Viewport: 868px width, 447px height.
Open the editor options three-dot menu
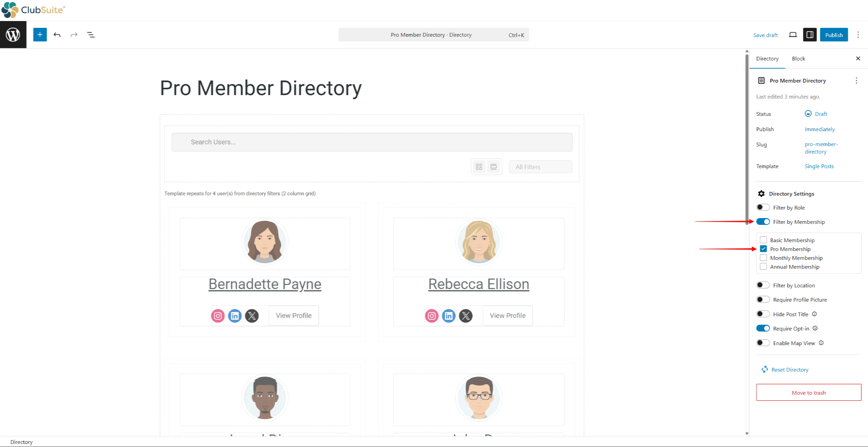858,35
